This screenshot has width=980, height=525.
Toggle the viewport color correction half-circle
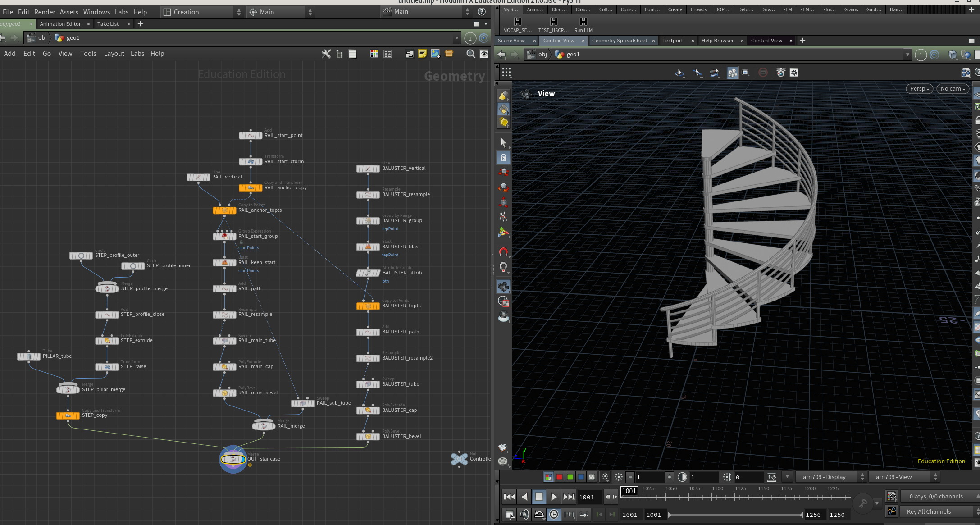[682, 477]
